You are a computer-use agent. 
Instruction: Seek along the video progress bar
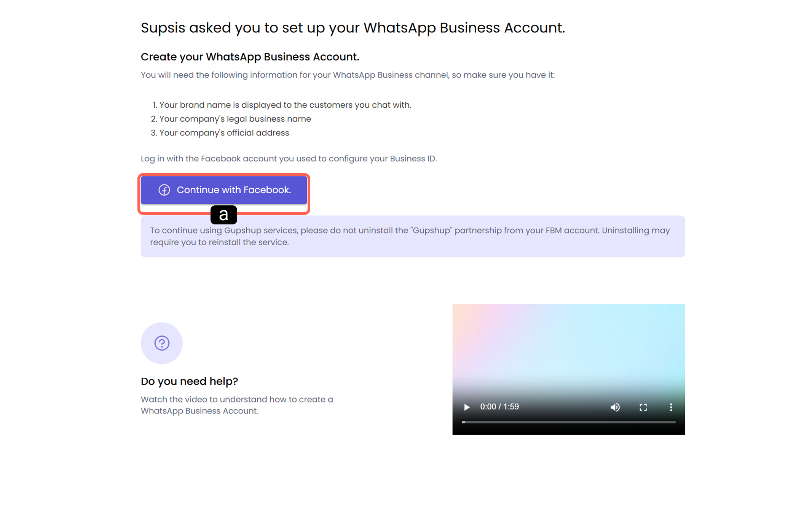(x=569, y=422)
